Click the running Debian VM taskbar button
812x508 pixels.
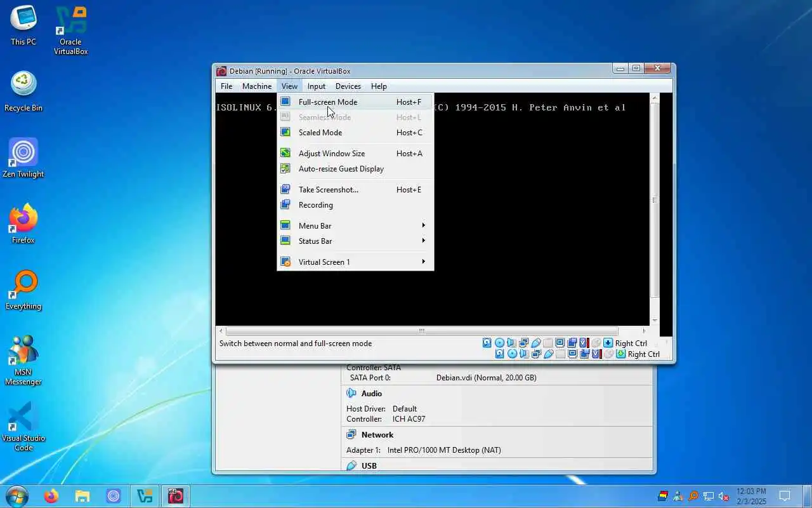pyautogui.click(x=176, y=496)
